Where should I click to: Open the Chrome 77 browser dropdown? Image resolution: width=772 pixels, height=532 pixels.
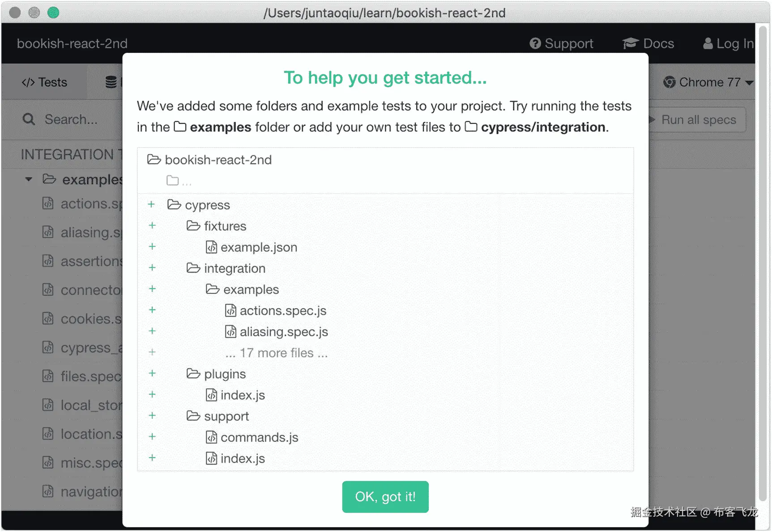[x=708, y=82]
